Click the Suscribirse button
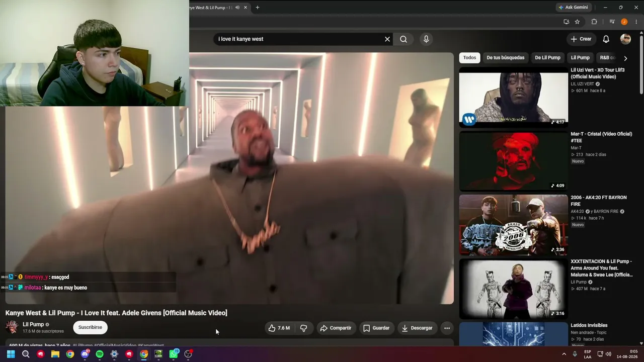 (90, 327)
